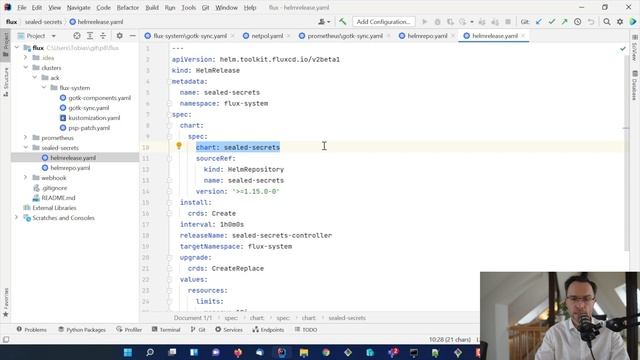
Task: Click Select Opened File target icon
Action: coord(77,36)
